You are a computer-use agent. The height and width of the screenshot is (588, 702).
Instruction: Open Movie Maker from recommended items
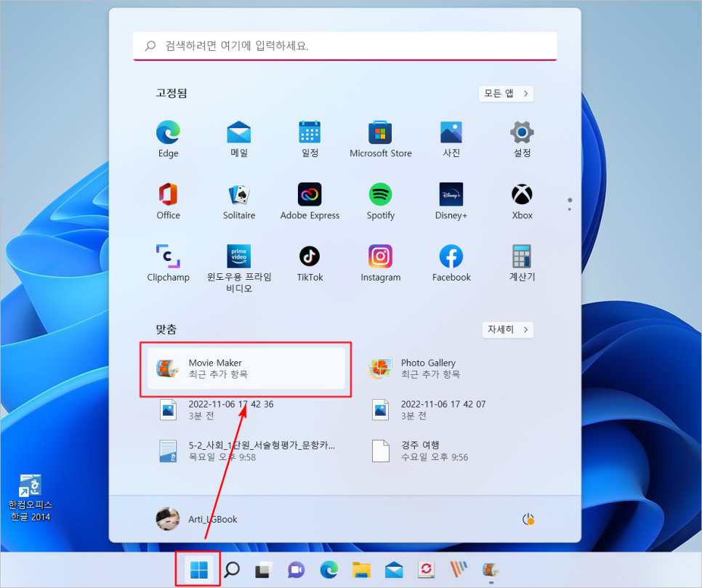(246, 368)
